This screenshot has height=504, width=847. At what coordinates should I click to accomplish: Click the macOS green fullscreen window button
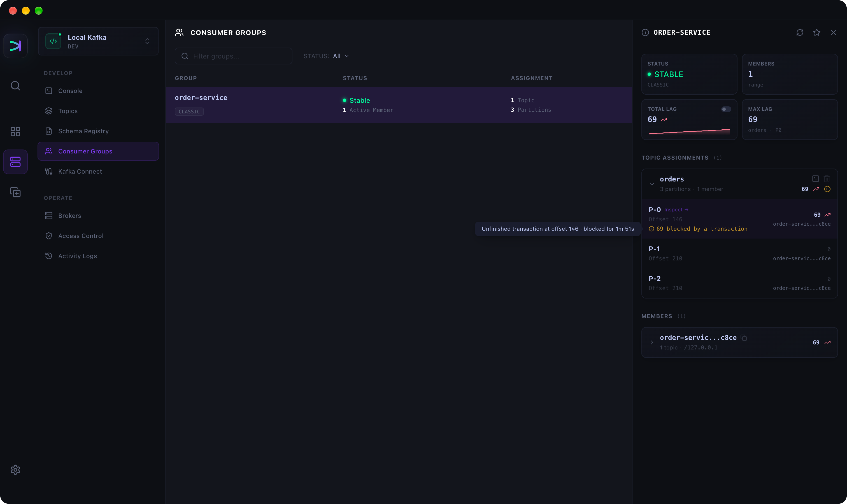click(39, 11)
